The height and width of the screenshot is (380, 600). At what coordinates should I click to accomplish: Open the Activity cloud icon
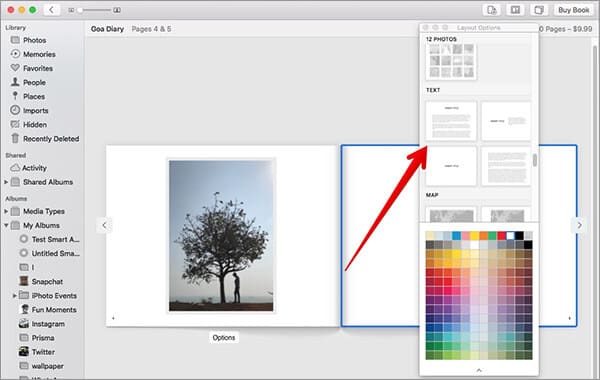[15, 168]
